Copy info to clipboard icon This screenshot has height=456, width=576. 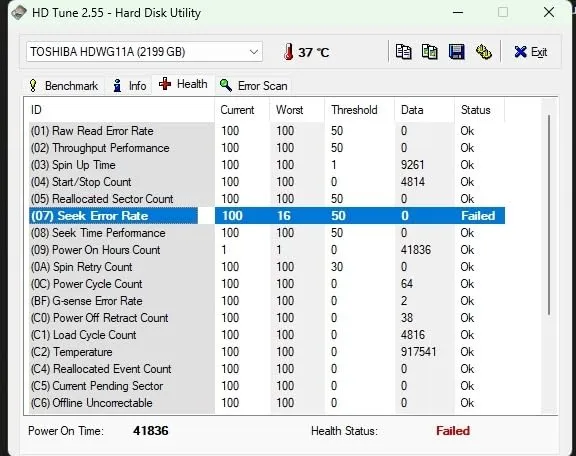(403, 52)
